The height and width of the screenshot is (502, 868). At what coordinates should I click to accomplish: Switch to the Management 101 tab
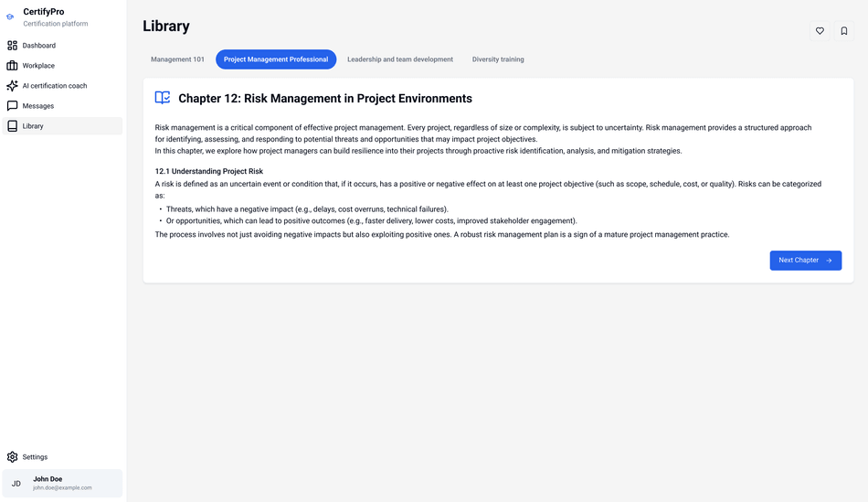[177, 59]
